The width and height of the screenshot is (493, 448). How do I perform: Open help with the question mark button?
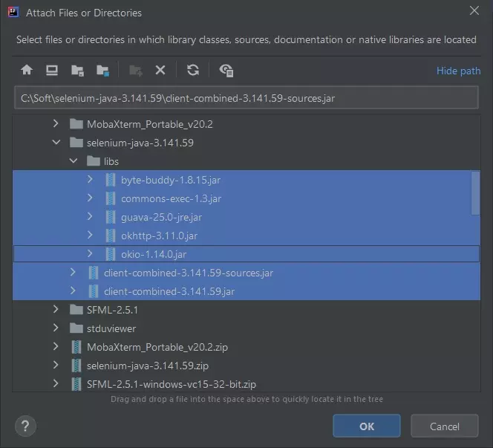pyautogui.click(x=25, y=426)
